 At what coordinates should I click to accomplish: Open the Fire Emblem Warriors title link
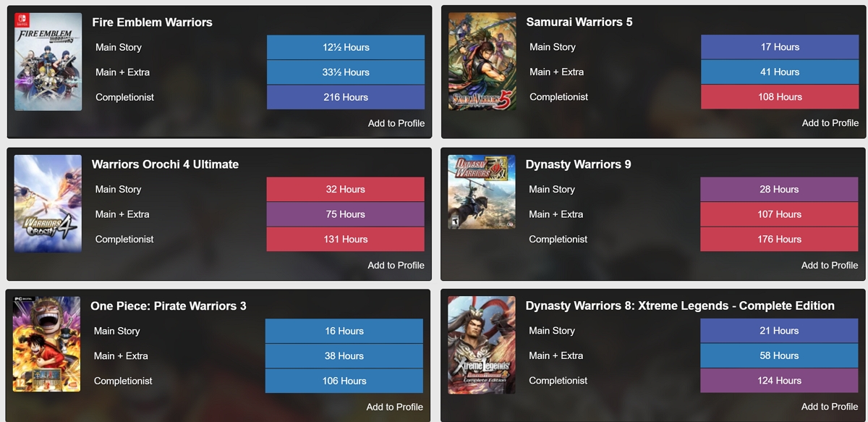pyautogui.click(x=152, y=22)
